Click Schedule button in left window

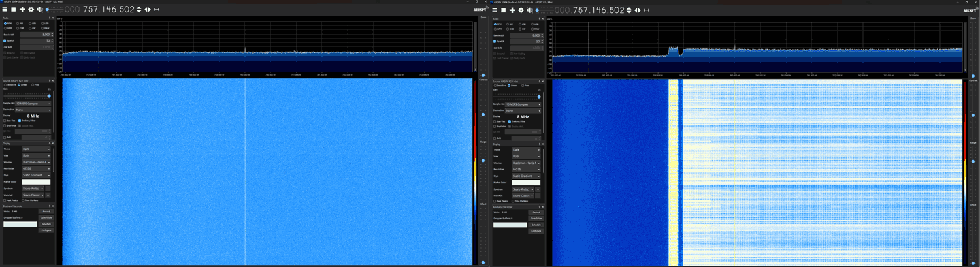(46, 224)
